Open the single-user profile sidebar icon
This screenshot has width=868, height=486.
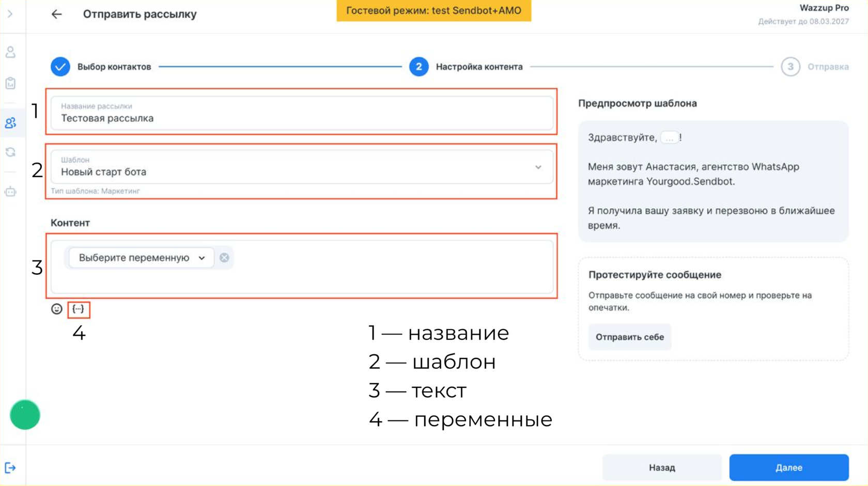pos(10,52)
